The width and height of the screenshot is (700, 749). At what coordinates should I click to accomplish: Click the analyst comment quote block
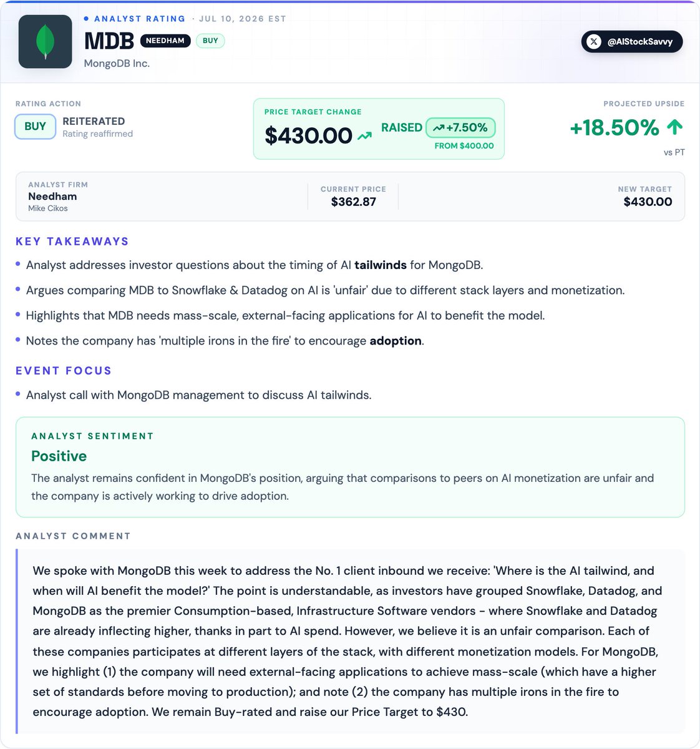click(x=350, y=641)
